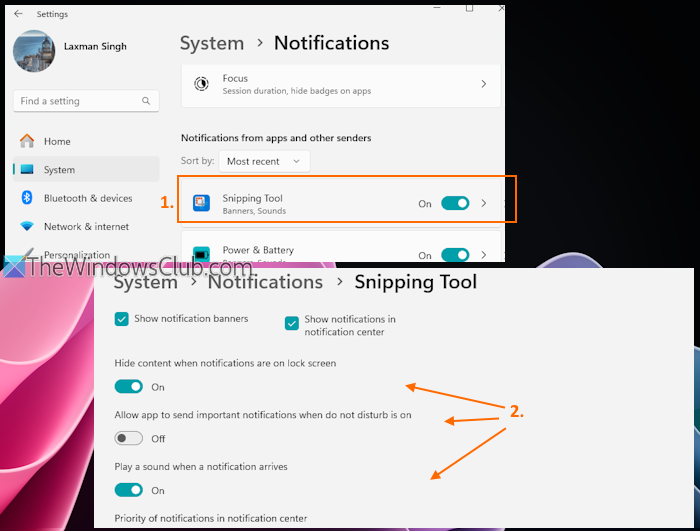This screenshot has width=700, height=531.
Task: Click the Network wifi icon
Action: pos(27,226)
